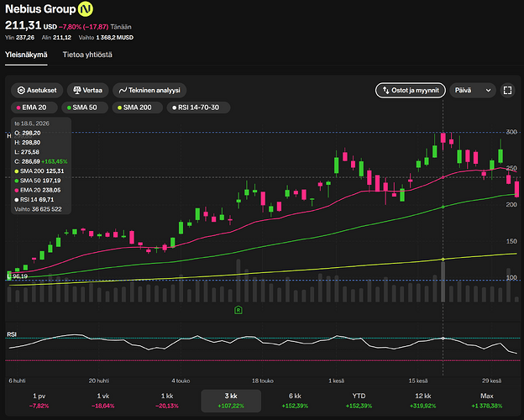This screenshot has width=524, height=420.
Task: Select the Yleisnäkymä tab
Action: (26, 55)
